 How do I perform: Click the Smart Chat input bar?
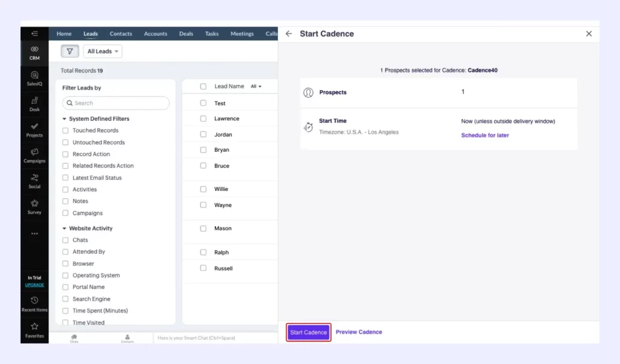(x=216, y=338)
